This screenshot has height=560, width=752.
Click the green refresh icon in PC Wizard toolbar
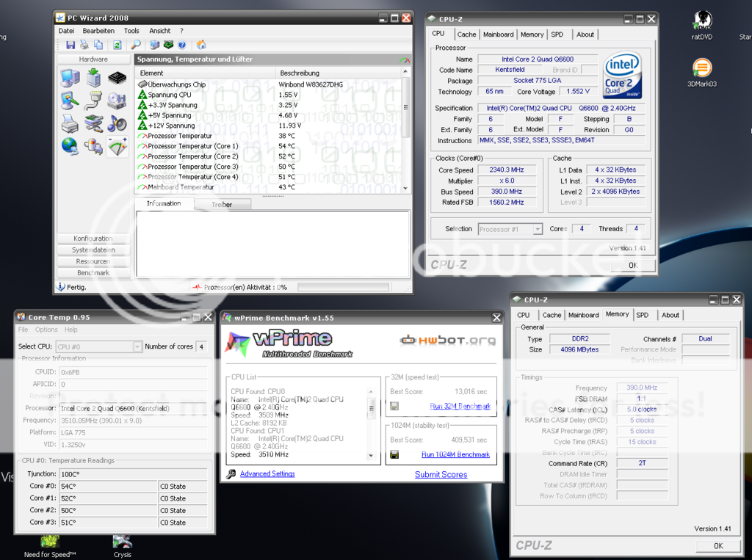pos(117,45)
